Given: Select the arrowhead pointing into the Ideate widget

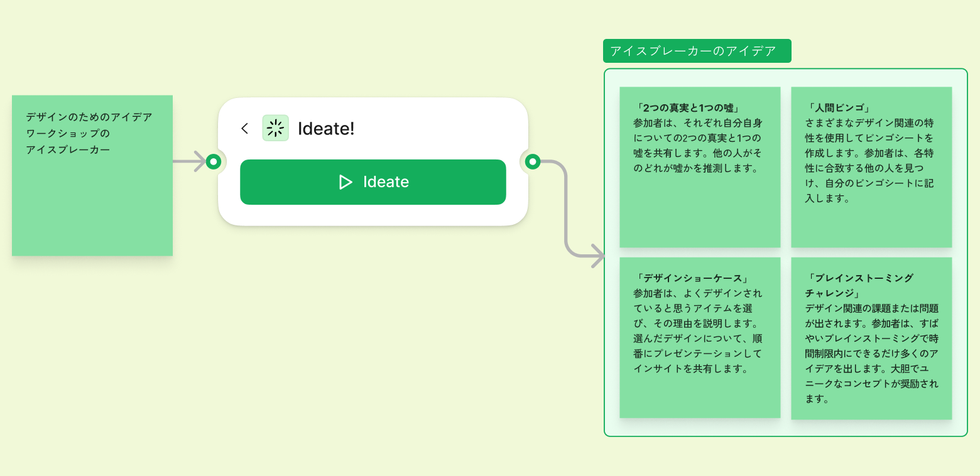Looking at the screenshot, I should [200, 161].
